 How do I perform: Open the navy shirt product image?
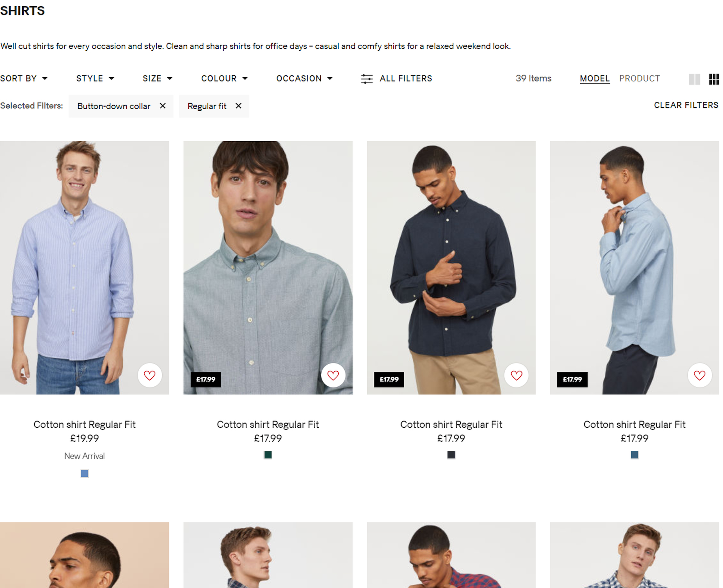click(x=451, y=268)
